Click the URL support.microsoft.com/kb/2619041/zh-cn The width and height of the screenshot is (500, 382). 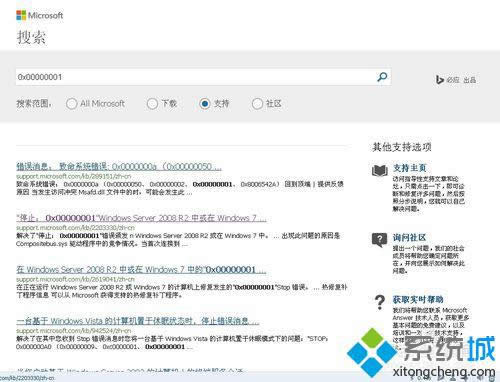75,279
